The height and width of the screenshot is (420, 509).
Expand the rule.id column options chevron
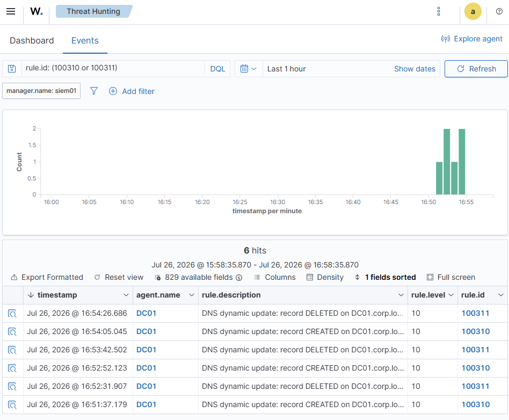500,295
